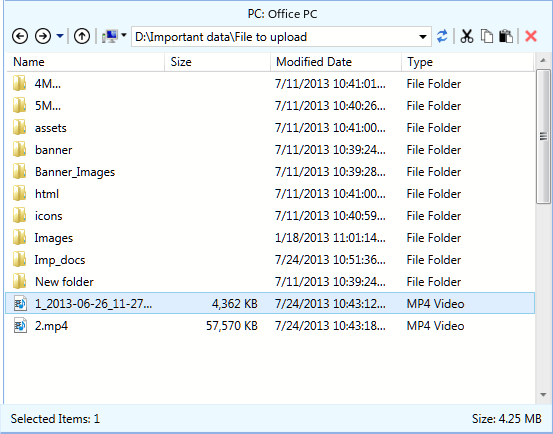This screenshot has height=434, width=553.
Task: Navigate up one folder level
Action: (x=82, y=36)
